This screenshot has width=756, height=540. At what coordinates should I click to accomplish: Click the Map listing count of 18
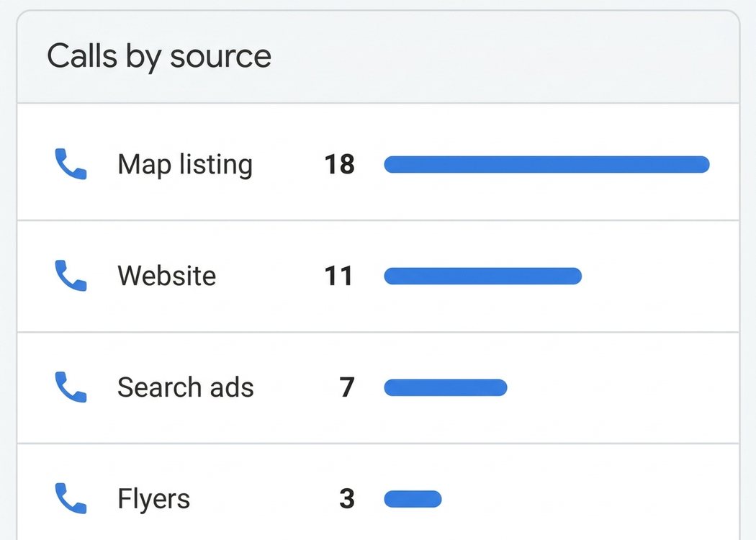click(339, 164)
